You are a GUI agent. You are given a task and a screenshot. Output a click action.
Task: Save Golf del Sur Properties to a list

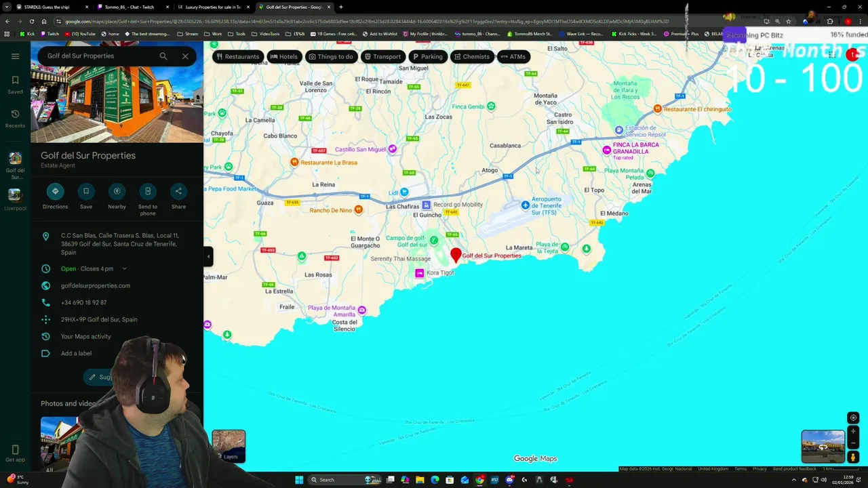(x=86, y=191)
